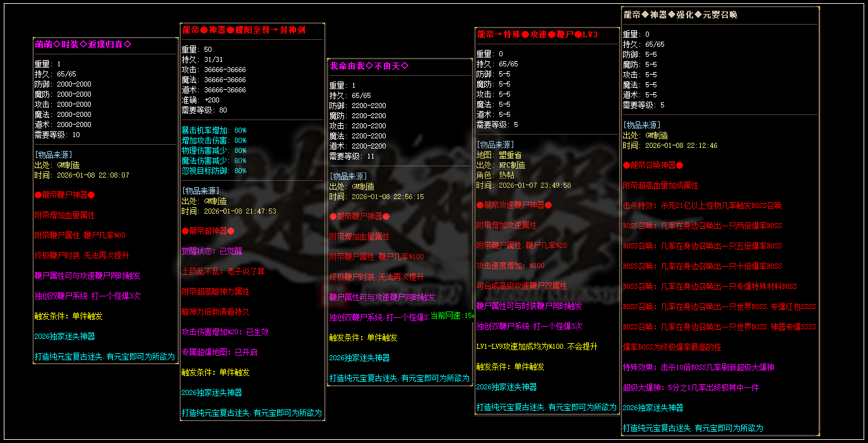
Task: Select the ●龍帝攻速鞭尸神器● heading
Action: 514,205
